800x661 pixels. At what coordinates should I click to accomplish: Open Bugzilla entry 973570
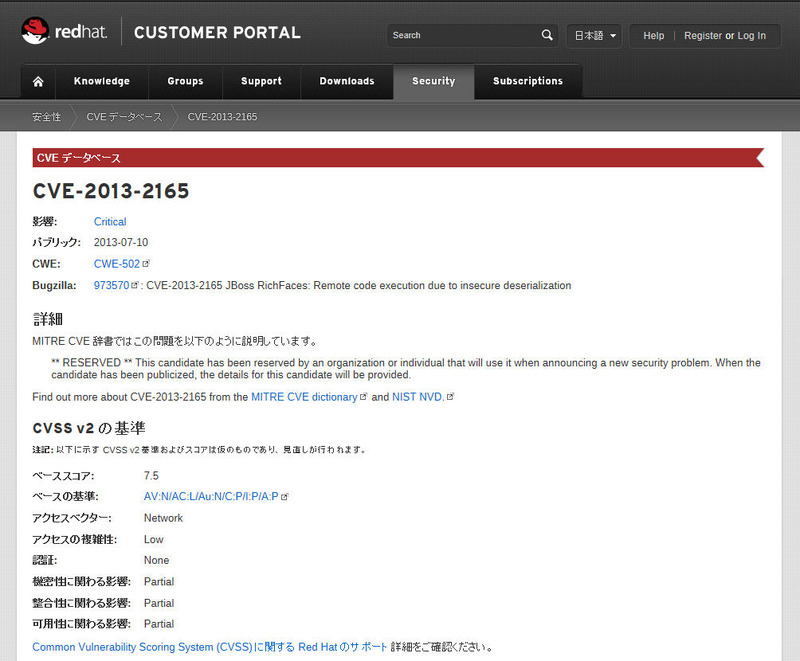pos(111,285)
